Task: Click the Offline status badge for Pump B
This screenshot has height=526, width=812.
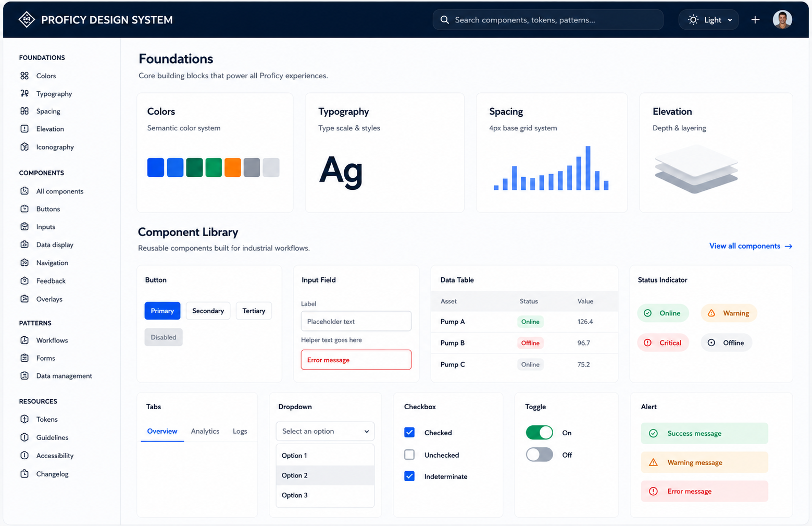Action: pyautogui.click(x=530, y=343)
